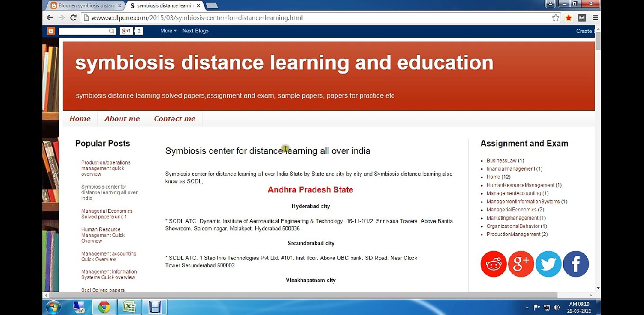Screen dimensions: 644x315
Task: Open the OrganizationalBehavior label
Action: click(513, 226)
